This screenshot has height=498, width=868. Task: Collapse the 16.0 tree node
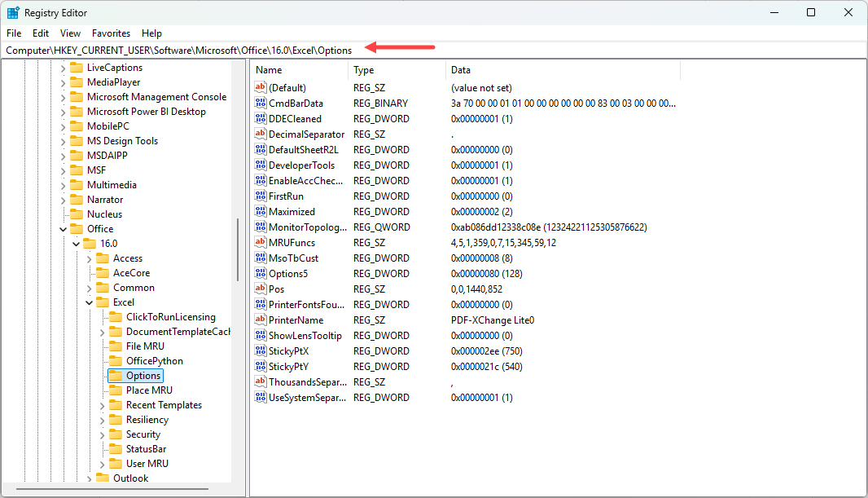76,244
